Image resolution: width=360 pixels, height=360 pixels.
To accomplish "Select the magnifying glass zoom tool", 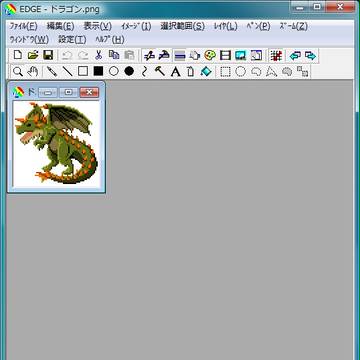I will (x=18, y=71).
